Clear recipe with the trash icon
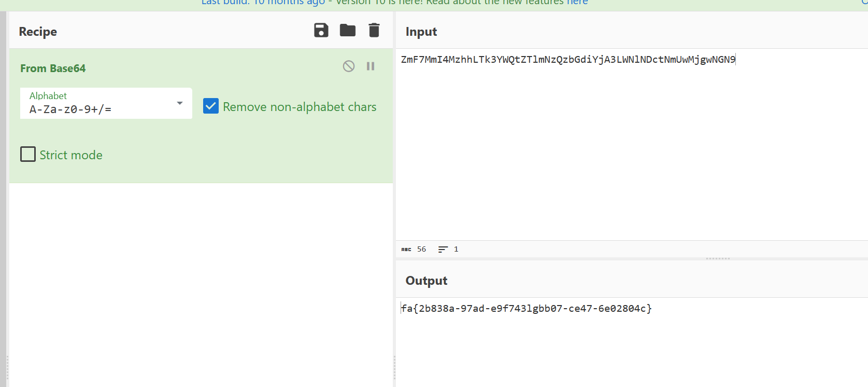868x387 pixels. [x=374, y=31]
